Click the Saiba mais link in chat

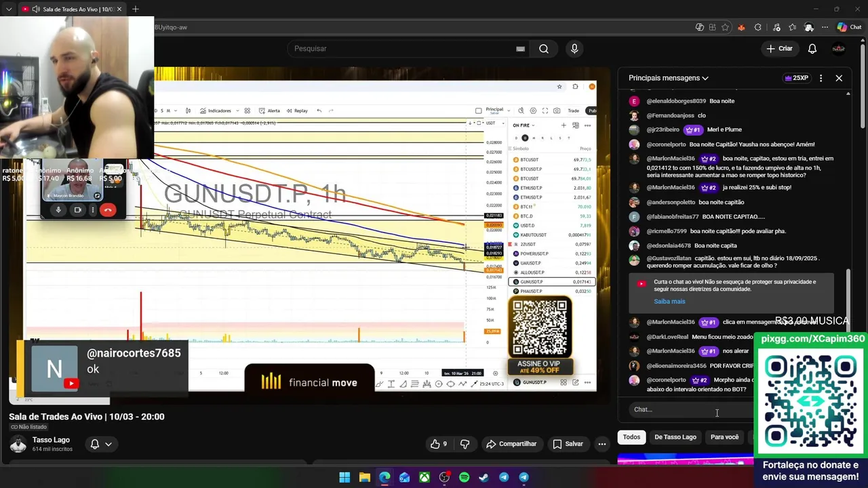pos(669,302)
